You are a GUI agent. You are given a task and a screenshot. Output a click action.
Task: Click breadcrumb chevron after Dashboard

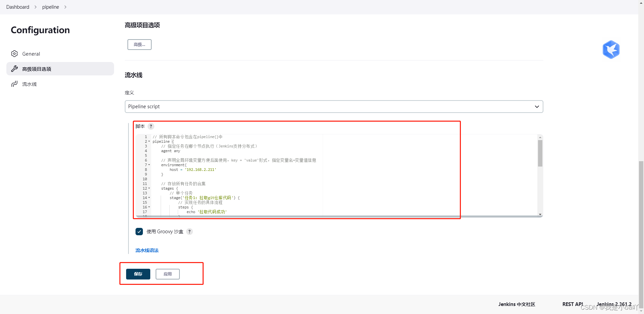tap(36, 7)
